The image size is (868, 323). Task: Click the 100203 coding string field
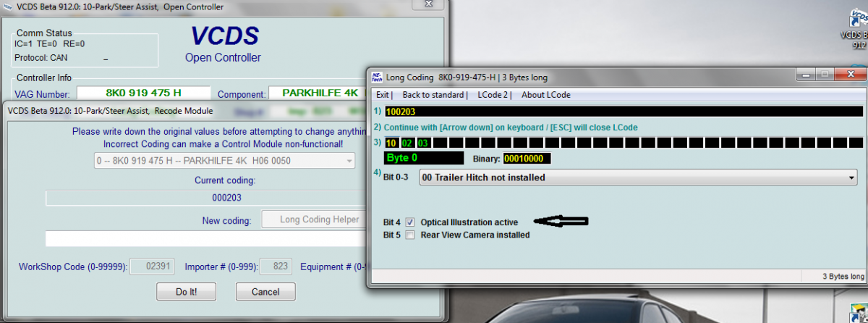(624, 112)
